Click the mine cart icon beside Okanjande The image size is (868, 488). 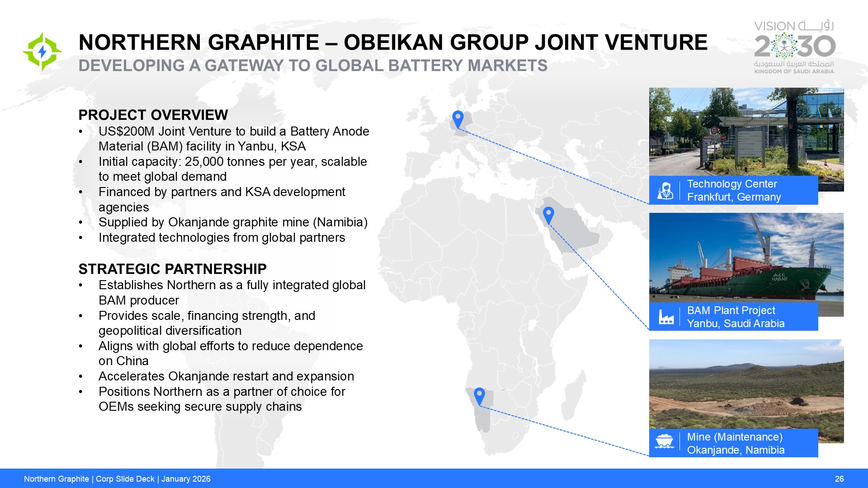[665, 441]
